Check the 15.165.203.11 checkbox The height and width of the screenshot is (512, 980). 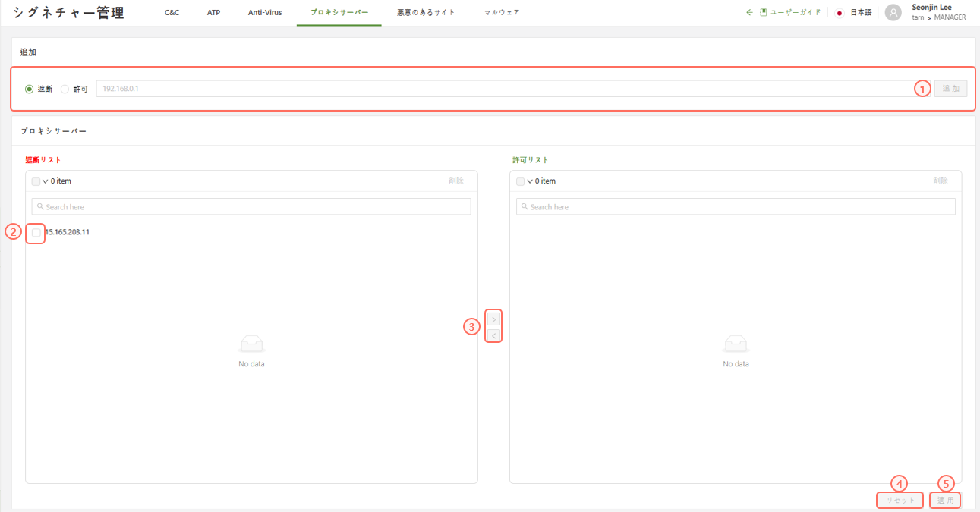(36, 232)
